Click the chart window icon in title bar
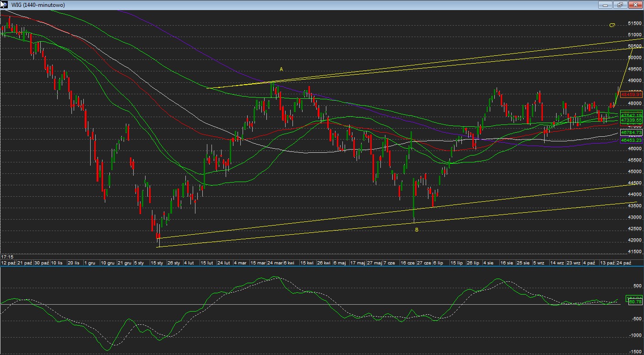Viewport: 644px width, 355px height. (x=4, y=5)
